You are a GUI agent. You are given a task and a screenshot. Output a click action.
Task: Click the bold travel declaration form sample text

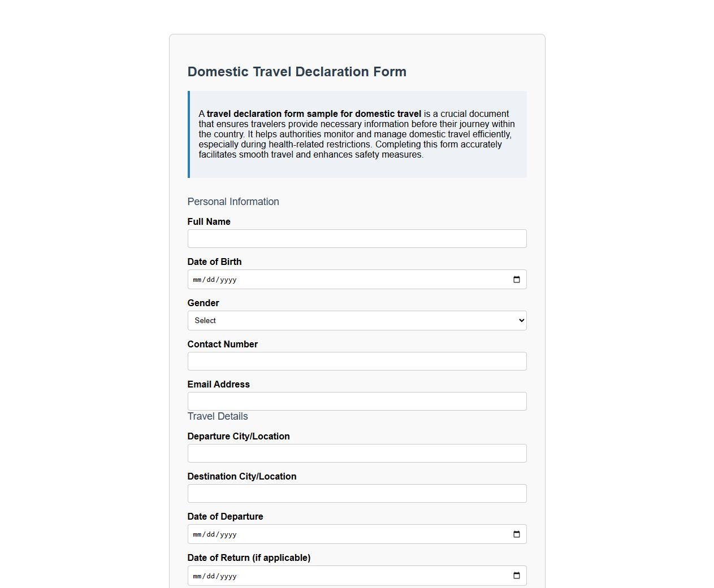point(314,114)
